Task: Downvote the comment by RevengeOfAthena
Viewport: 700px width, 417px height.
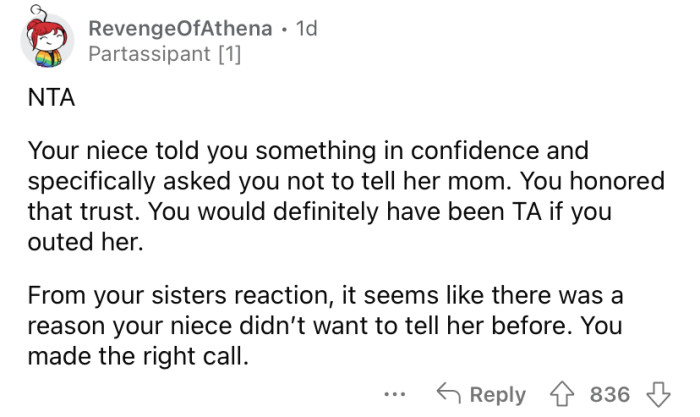Action: click(661, 393)
